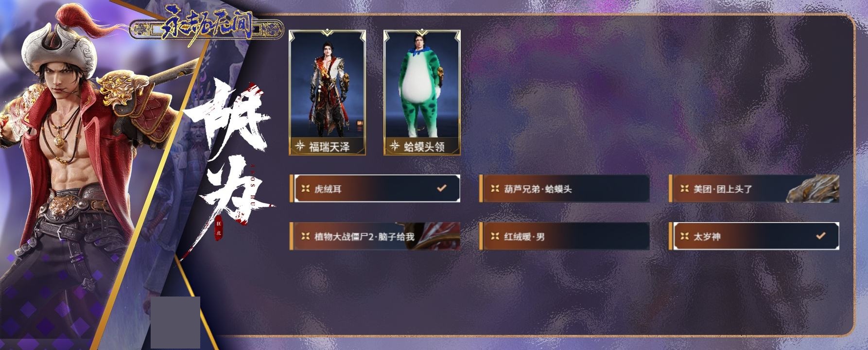Uncheck the checkmark on 太岁神

820,235
